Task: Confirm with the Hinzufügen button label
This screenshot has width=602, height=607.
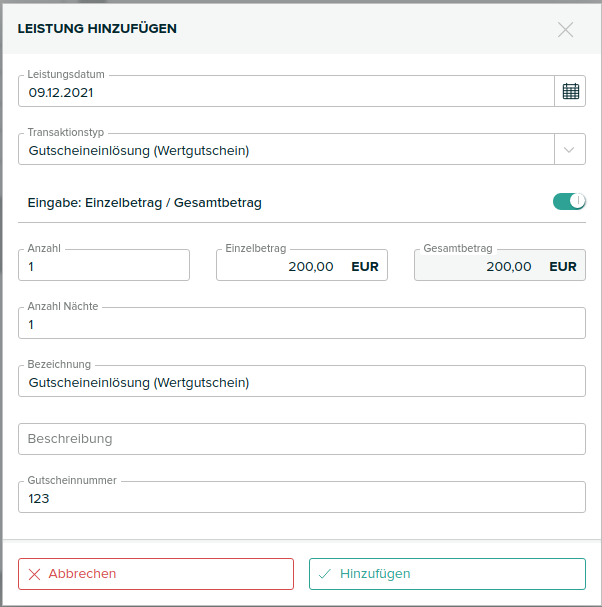Action: 375,574
